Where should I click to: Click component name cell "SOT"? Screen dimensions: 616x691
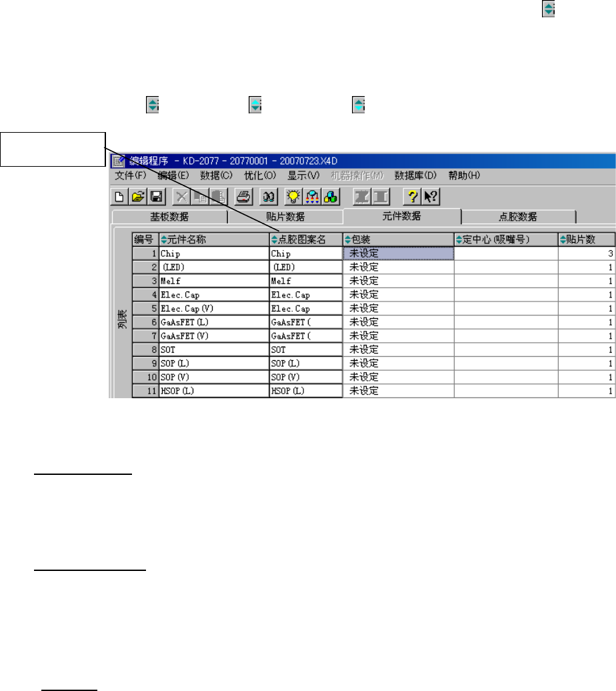214,350
